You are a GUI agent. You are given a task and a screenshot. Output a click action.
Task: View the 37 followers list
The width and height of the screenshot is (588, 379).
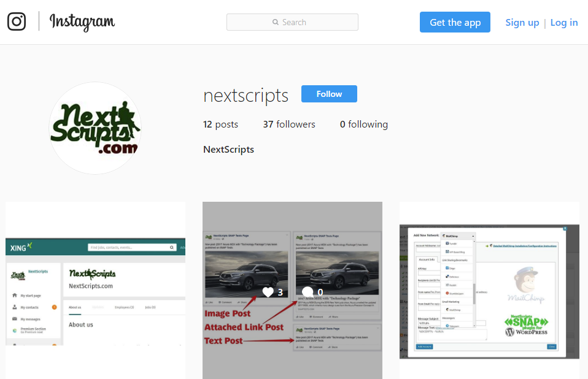(x=289, y=124)
